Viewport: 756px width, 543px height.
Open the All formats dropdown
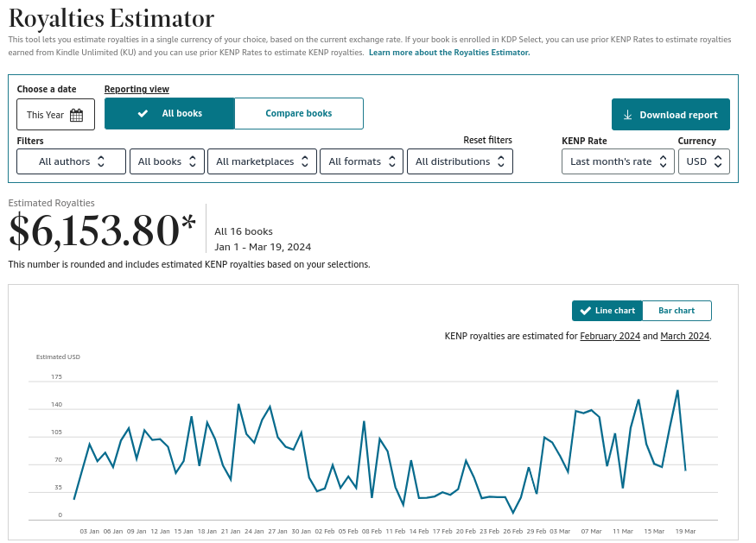(x=361, y=161)
